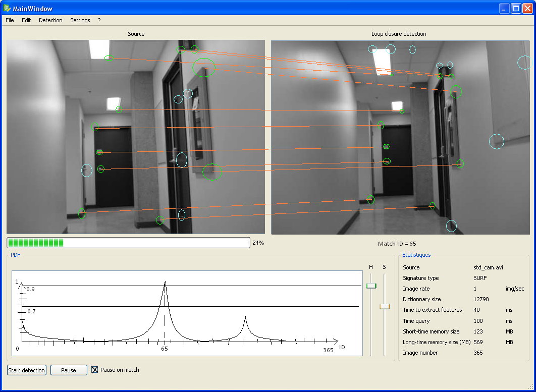Viewport: 536px width, 392px height.
Task: Open the Detection menu
Action: (x=50, y=20)
